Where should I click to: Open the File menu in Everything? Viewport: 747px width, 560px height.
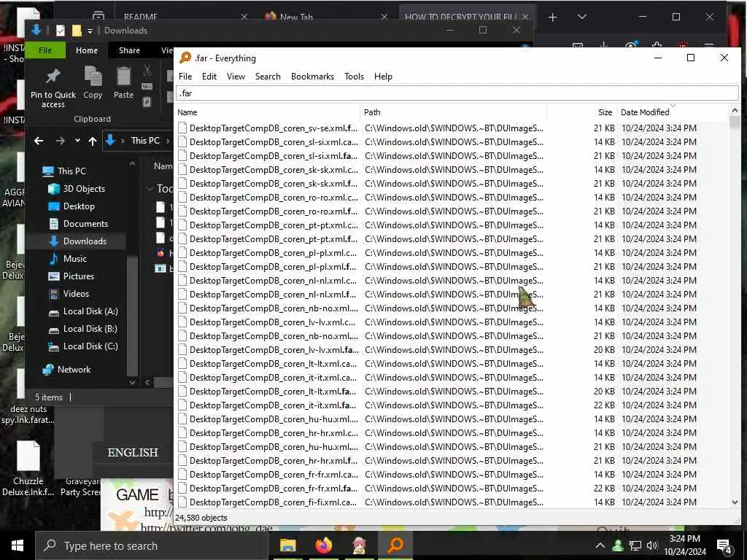[x=185, y=76]
